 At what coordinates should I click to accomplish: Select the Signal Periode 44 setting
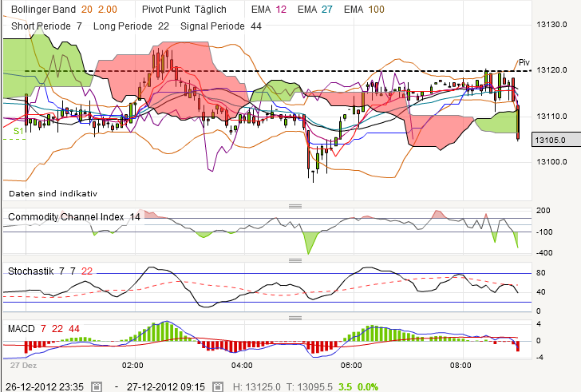pyautogui.click(x=221, y=26)
